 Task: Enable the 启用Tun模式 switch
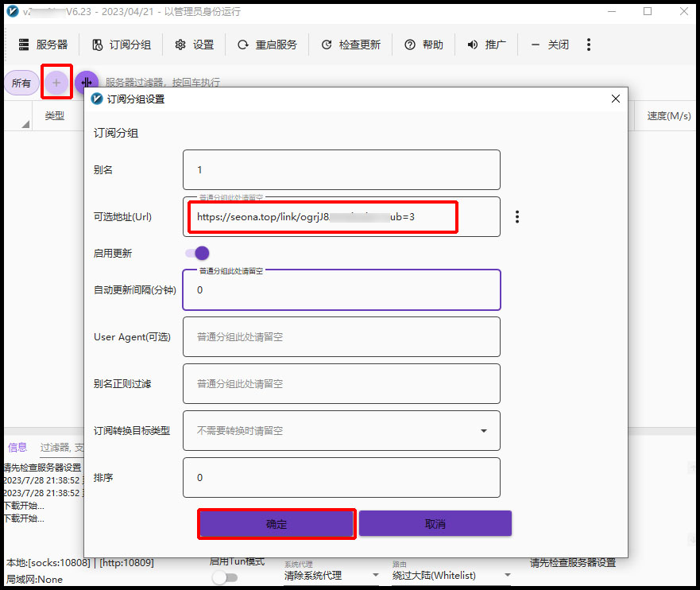[x=224, y=578]
